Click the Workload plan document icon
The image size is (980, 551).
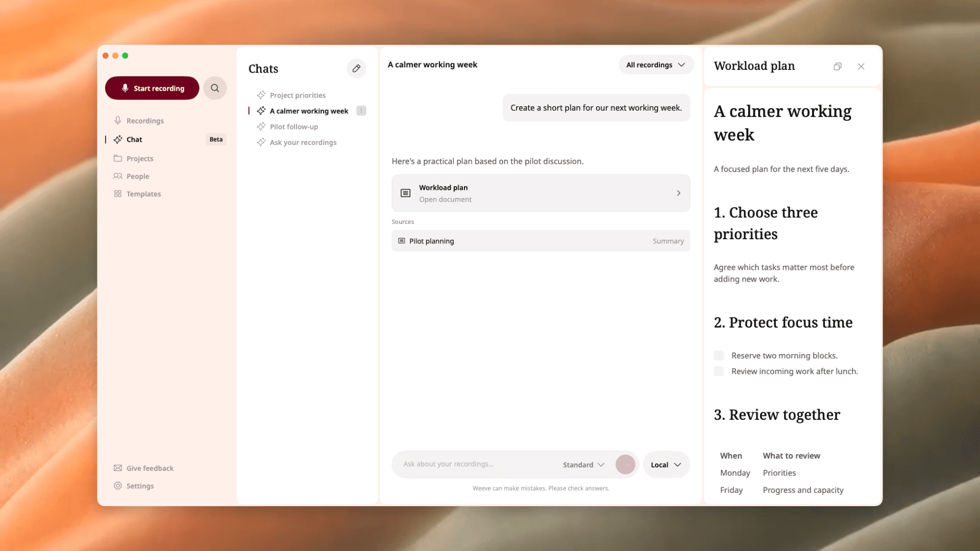405,193
